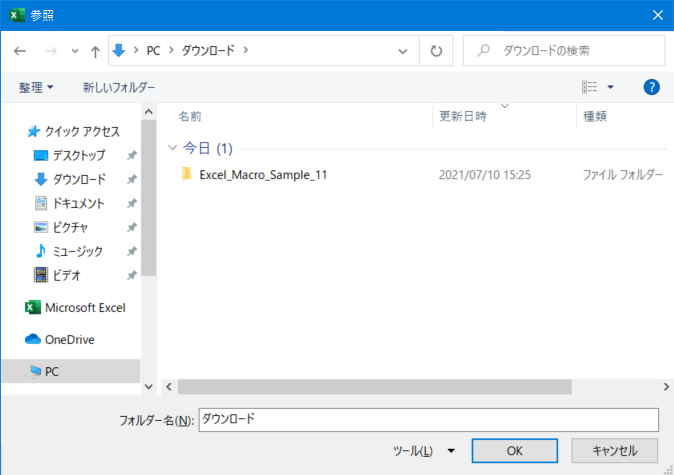The image size is (674, 475).
Task: Select ダウンロード in the address breadcrumb
Action: coord(208,50)
